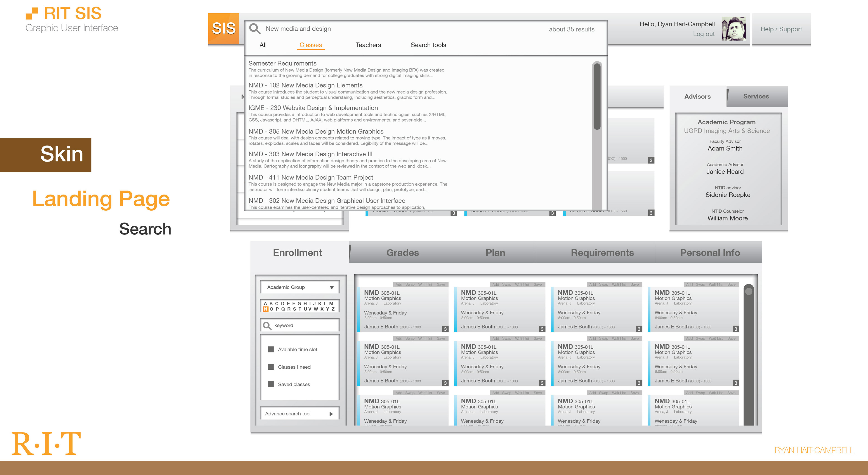Click the magnifier icon in top search bar
Image resolution: width=868 pixels, height=475 pixels.
[255, 29]
